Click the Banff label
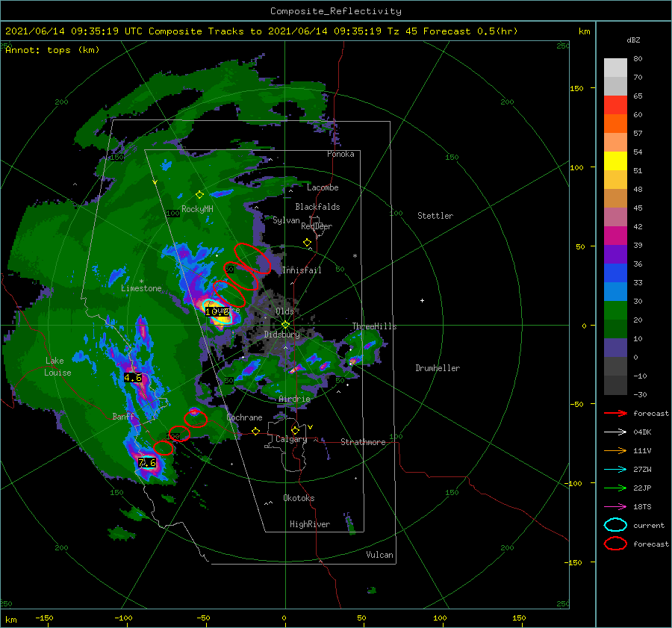The image size is (672, 628). tap(123, 417)
